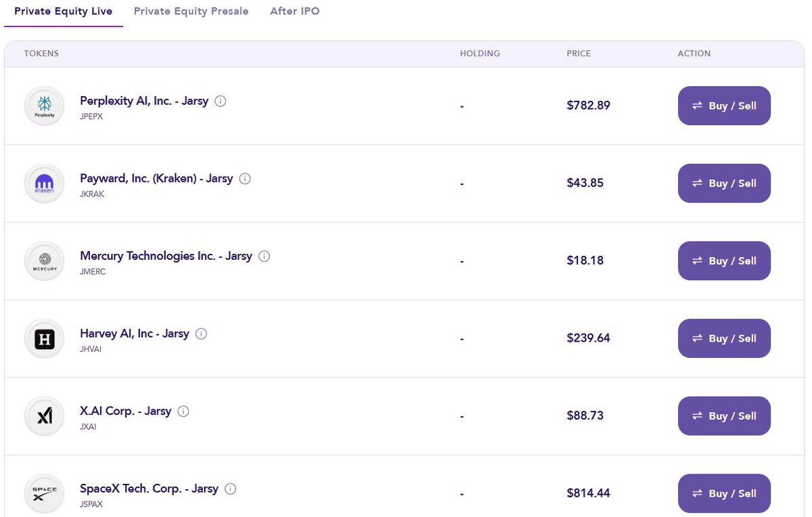Click the PRICE column header
Screen dimensions: 812x517
[579, 53]
